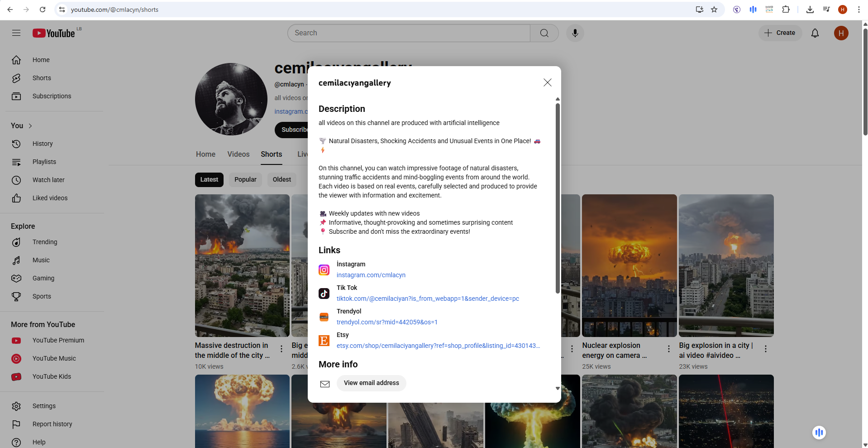Image resolution: width=868 pixels, height=448 pixels.
Task: Click the voice search microphone icon
Action: [575, 33]
